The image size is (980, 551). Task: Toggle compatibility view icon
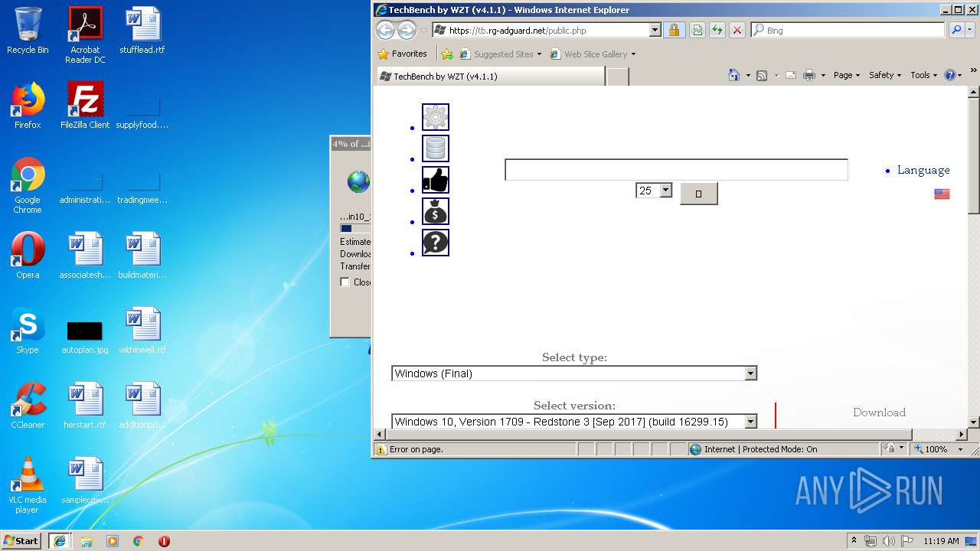697,30
